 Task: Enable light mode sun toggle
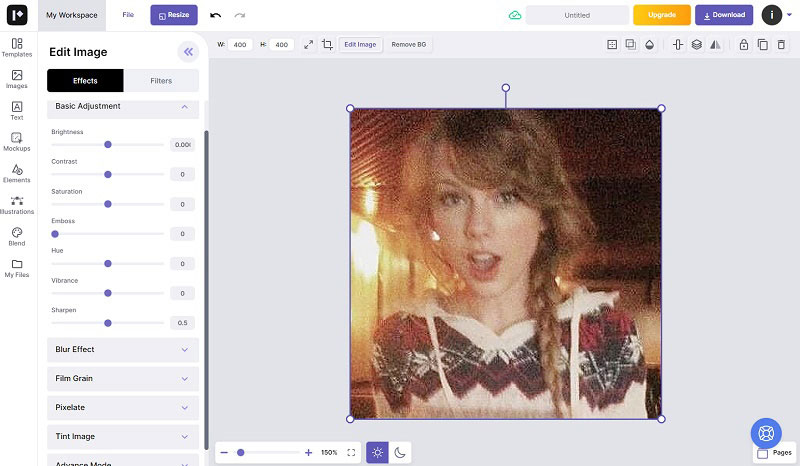(x=377, y=452)
